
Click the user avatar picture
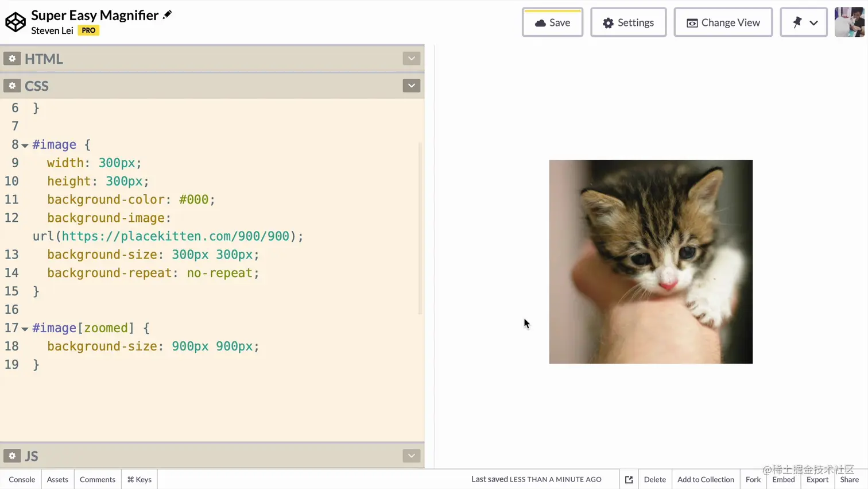click(849, 22)
